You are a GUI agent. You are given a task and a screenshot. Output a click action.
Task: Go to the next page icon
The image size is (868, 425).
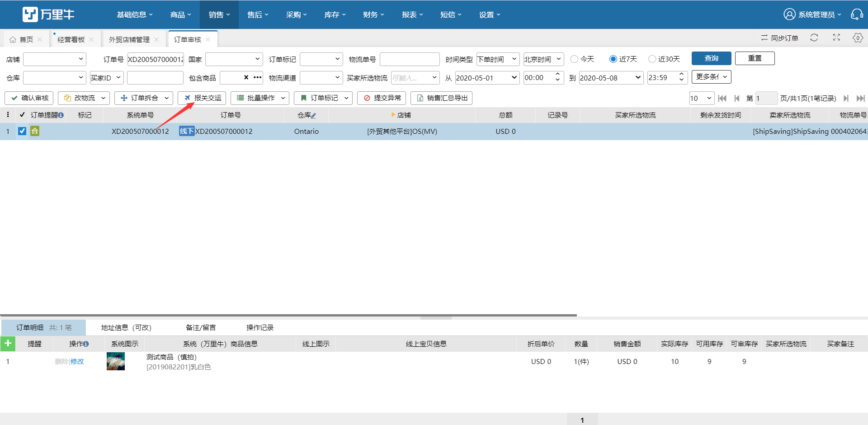[846, 98]
